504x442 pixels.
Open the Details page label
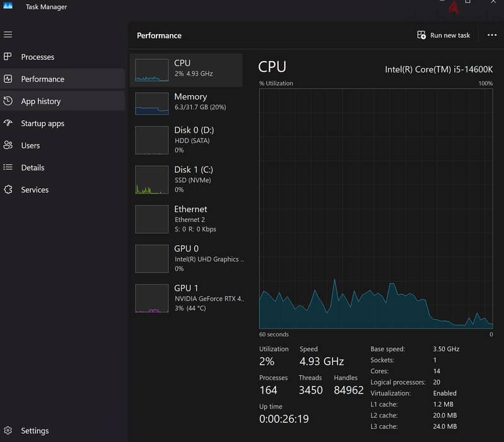point(32,168)
